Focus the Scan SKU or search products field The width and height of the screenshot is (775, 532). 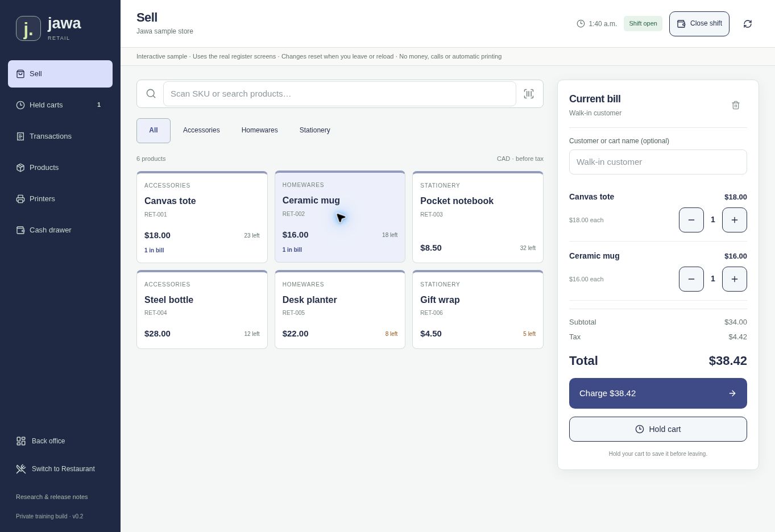[339, 94]
